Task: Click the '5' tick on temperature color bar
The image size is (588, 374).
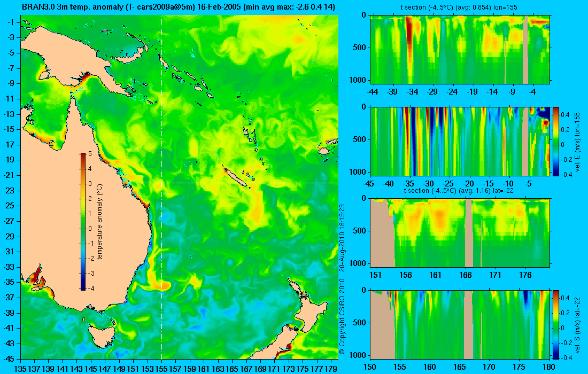Action: [90, 154]
